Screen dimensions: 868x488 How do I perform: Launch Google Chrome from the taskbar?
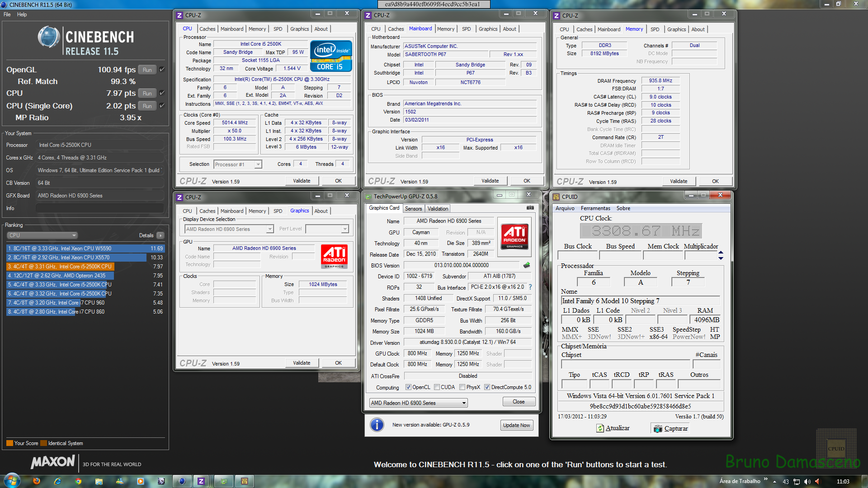(x=78, y=481)
